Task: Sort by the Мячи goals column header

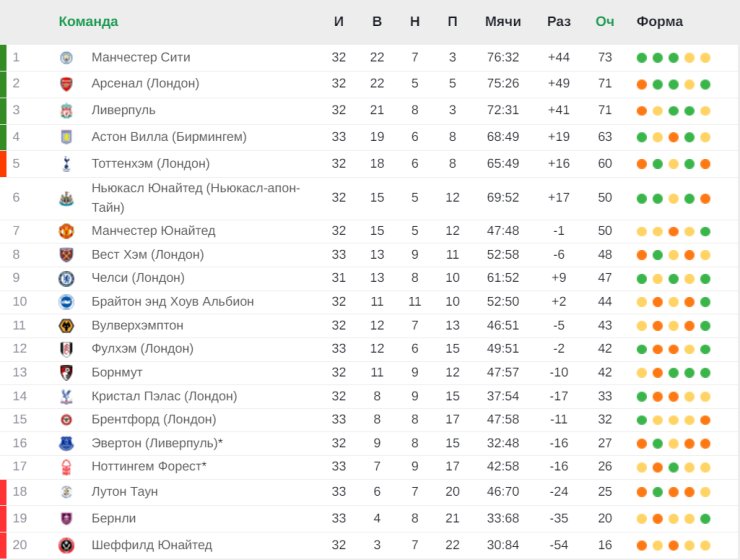Action: click(x=502, y=22)
